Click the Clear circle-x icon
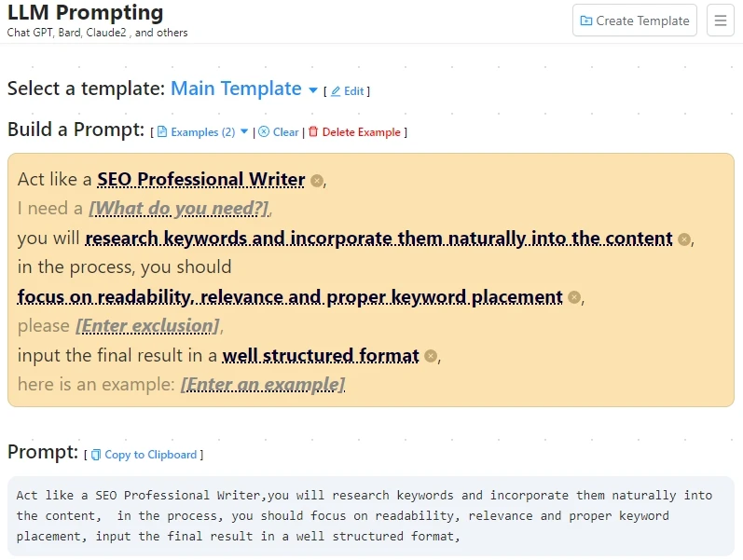This screenshot has height=560, width=743. [264, 131]
